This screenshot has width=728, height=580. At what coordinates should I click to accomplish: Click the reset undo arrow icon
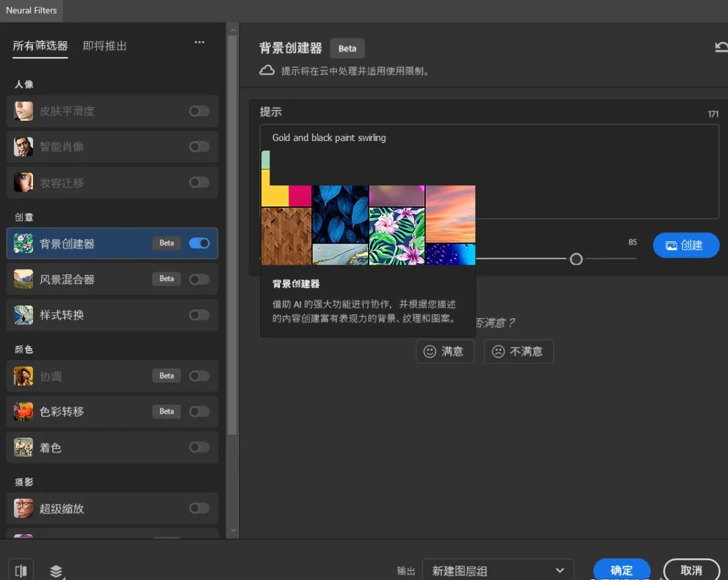coord(721,47)
